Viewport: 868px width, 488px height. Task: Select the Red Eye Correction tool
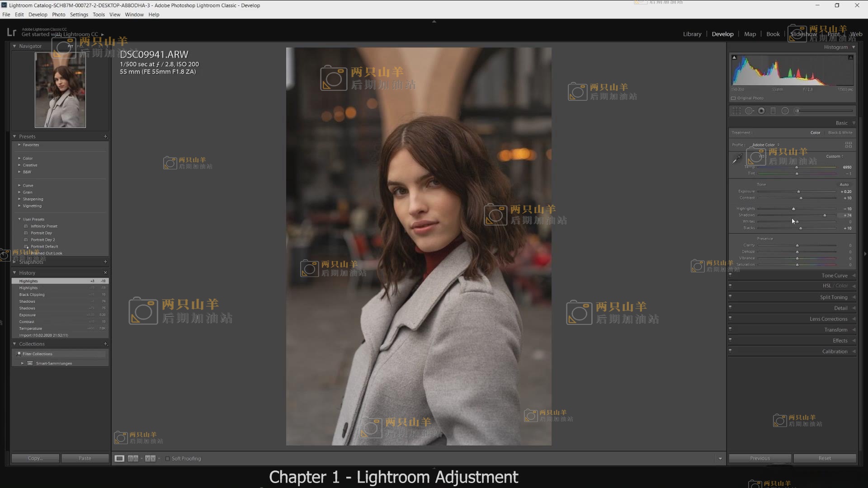pos(761,111)
